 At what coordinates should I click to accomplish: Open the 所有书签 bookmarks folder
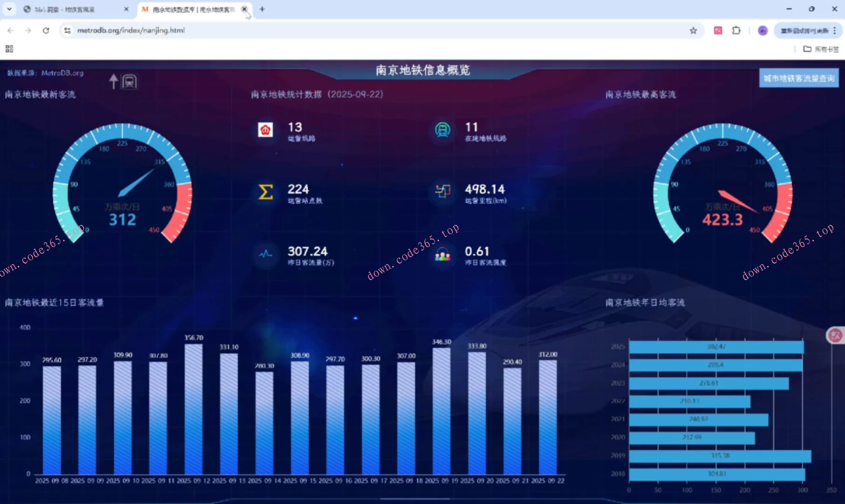[x=818, y=49]
